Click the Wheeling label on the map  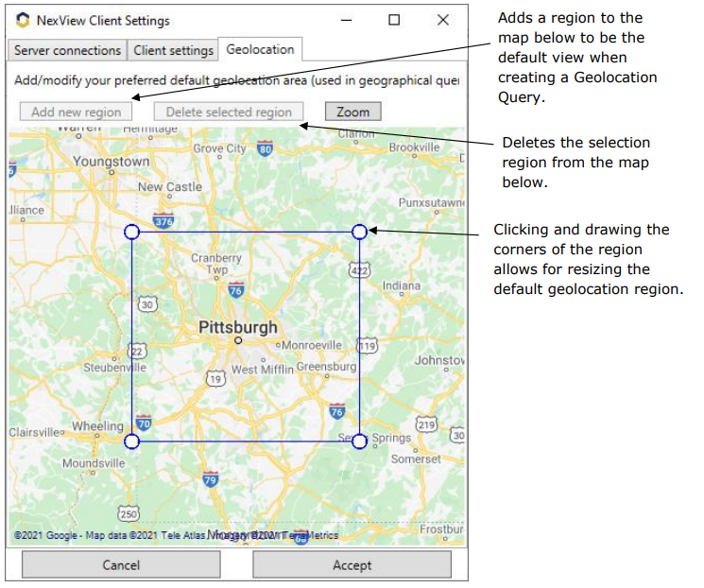coord(97,425)
